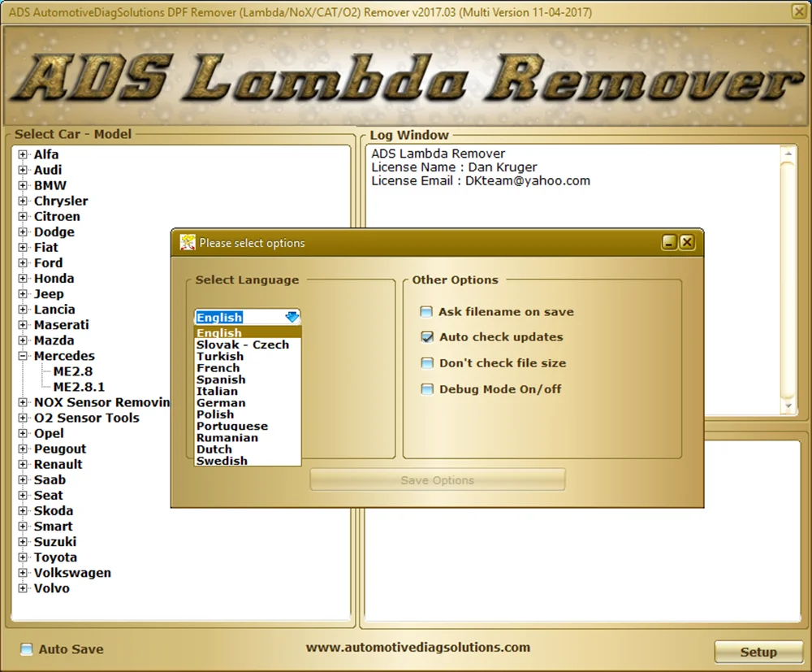Toggle Debug Mode On/off
Image resolution: width=812 pixels, height=672 pixels.
(427, 389)
